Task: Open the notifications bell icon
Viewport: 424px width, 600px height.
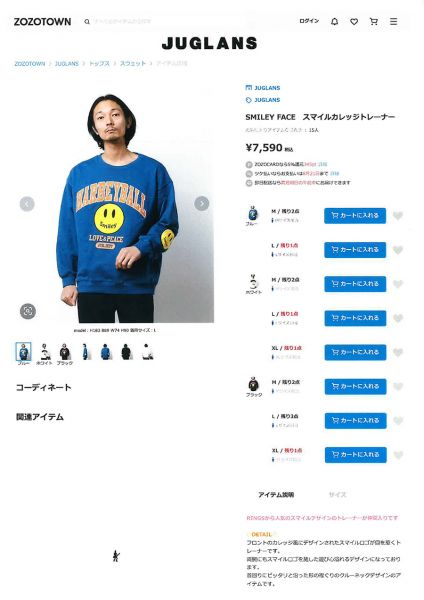Action: (x=334, y=21)
